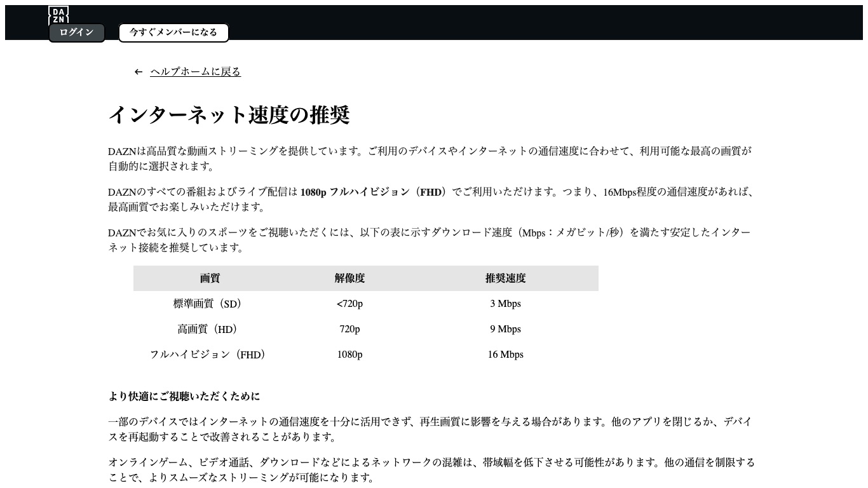Click the 今すぐメンバーになる button
The image size is (868, 488).
coord(173,32)
